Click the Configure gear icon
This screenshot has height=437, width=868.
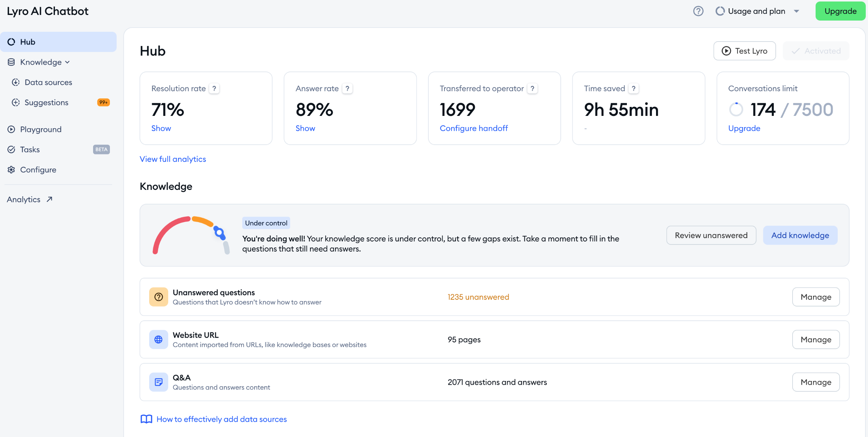point(11,170)
